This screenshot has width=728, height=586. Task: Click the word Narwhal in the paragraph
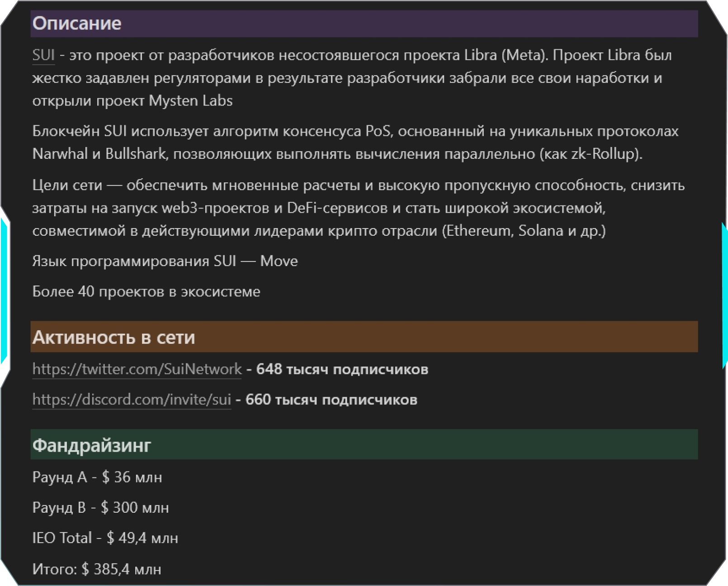(x=60, y=154)
